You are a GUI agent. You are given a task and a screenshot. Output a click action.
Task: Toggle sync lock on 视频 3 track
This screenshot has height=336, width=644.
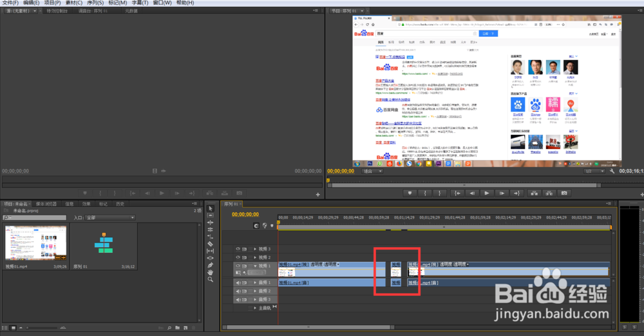click(x=245, y=249)
